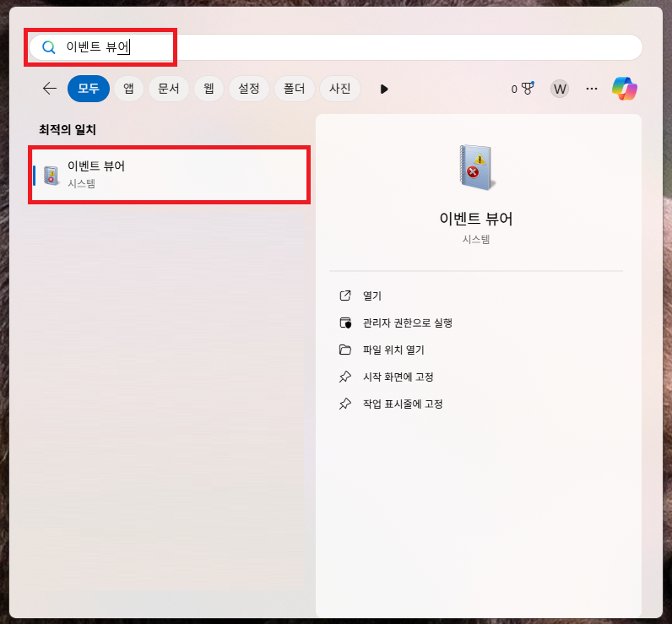
Task: Open the 설정 filter tab
Action: [248, 89]
